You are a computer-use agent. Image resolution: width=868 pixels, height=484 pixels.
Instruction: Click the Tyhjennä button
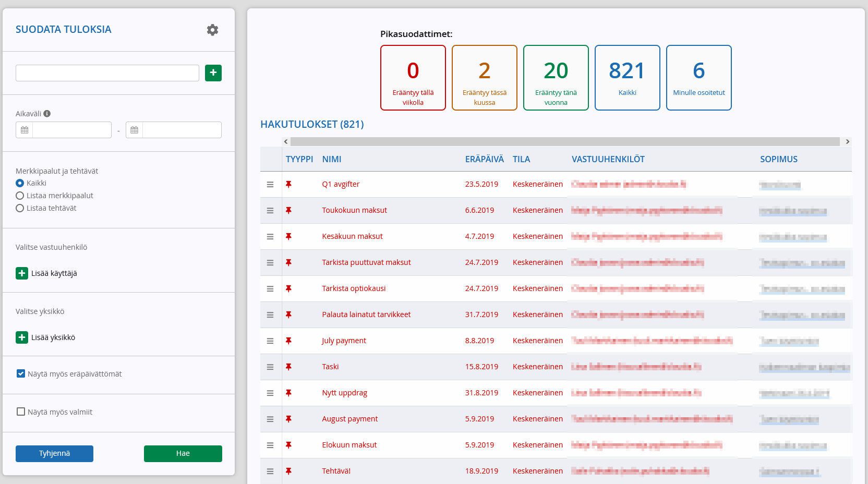tap(54, 454)
